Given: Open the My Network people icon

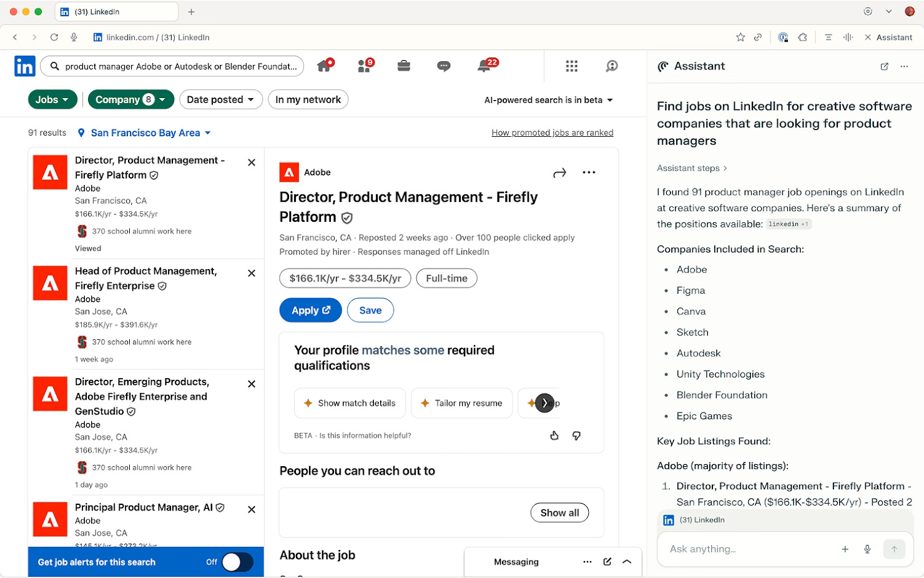Looking at the screenshot, I should 364,66.
